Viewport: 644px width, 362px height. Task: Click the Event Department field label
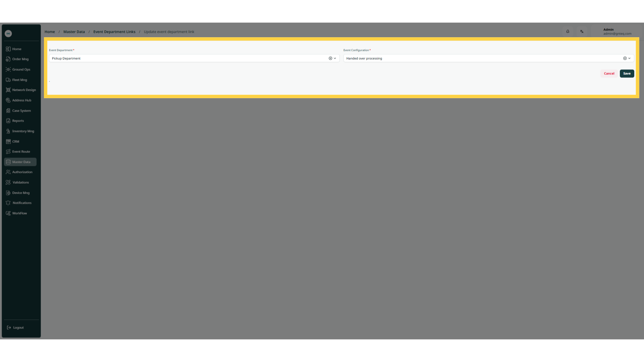point(61,50)
